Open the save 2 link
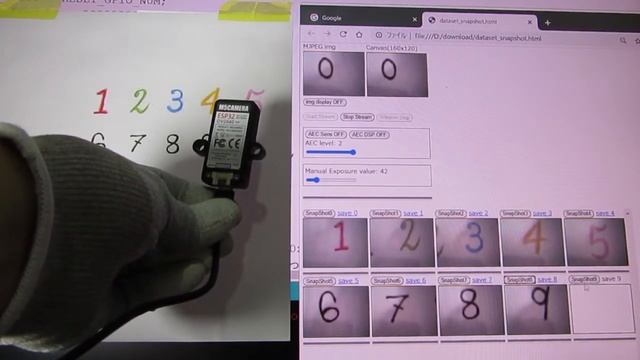This screenshot has width=640, height=360. click(x=478, y=213)
